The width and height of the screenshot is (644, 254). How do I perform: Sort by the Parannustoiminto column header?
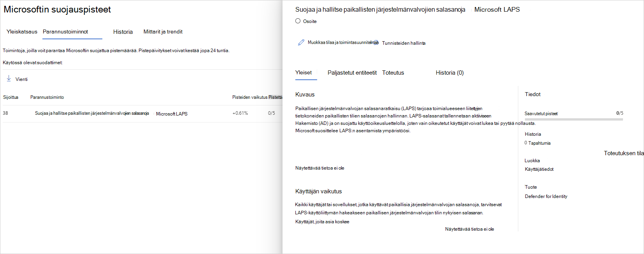click(x=47, y=97)
